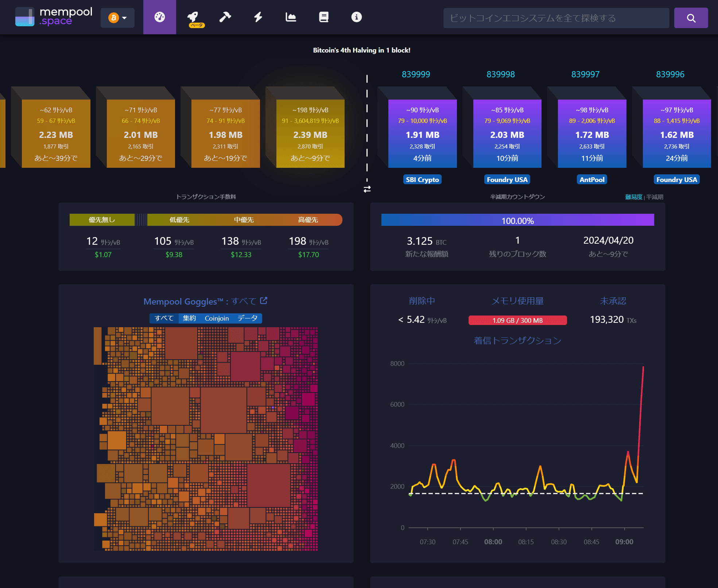Focus the Bitcoin ecosystem search field
Screen dimensions: 718x588
(x=556, y=18)
